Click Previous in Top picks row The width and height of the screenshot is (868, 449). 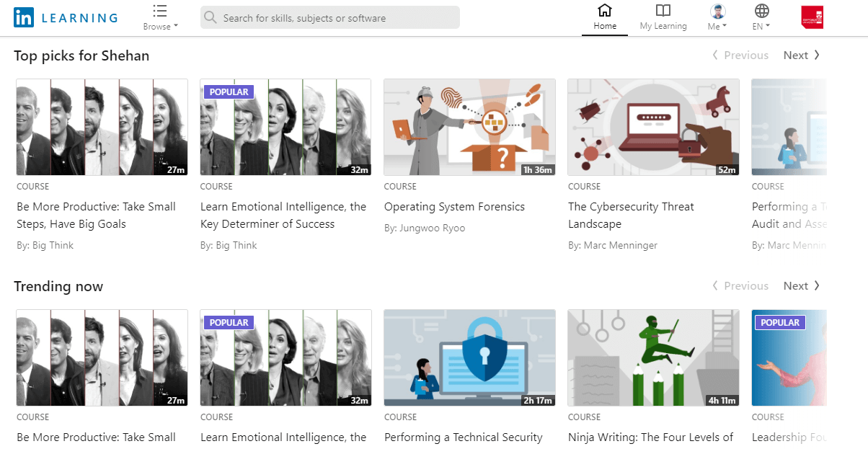pyautogui.click(x=740, y=55)
